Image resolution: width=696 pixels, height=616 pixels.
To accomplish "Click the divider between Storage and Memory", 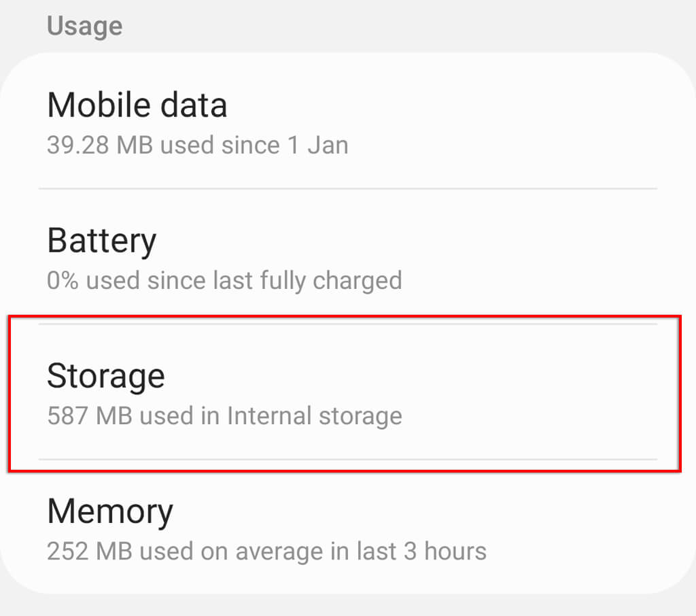I will (348, 460).
